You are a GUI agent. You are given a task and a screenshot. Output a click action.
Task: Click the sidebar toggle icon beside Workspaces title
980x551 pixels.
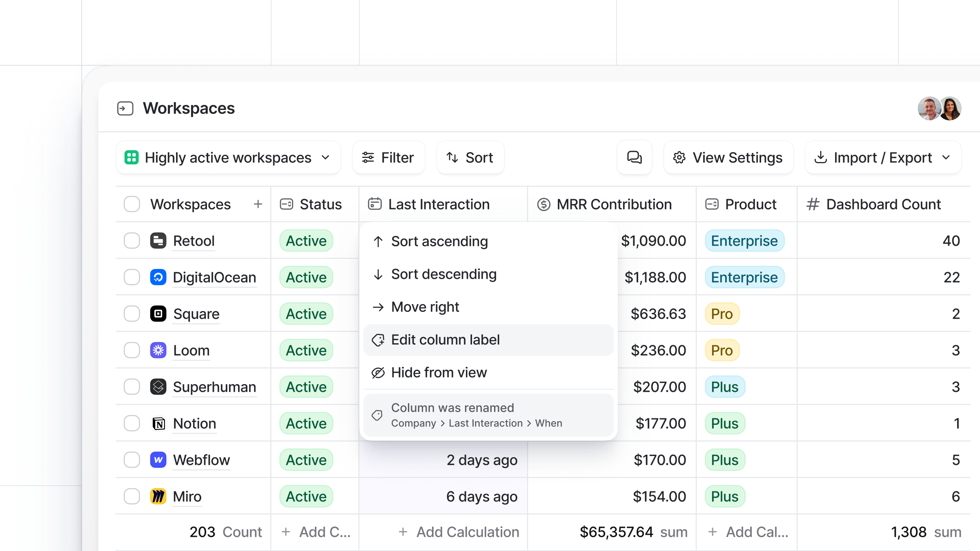pos(125,109)
